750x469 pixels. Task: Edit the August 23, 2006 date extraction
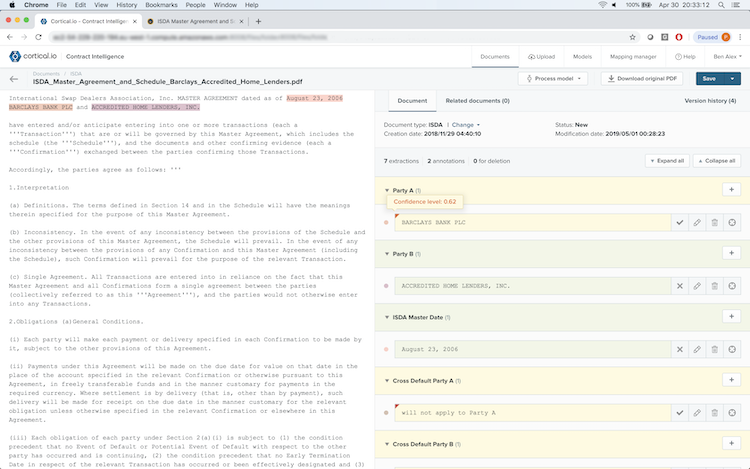pos(697,349)
